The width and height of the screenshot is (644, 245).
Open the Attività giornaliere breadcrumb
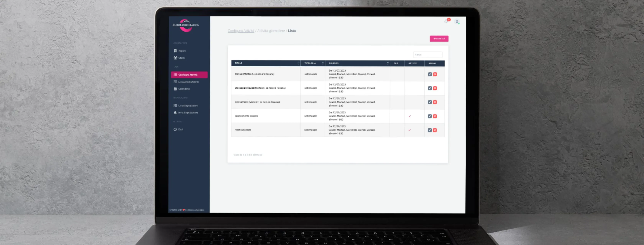click(272, 31)
